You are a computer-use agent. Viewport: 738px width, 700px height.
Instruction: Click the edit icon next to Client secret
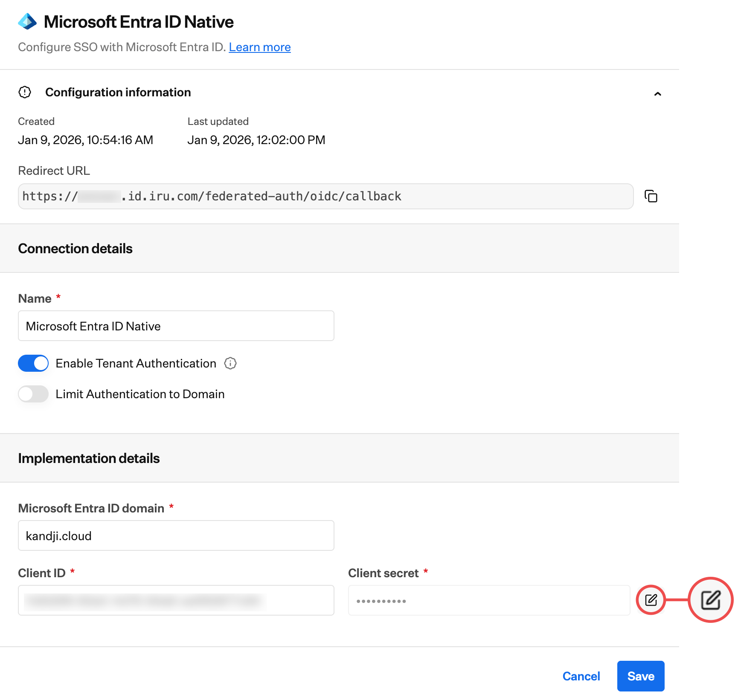[x=651, y=600]
